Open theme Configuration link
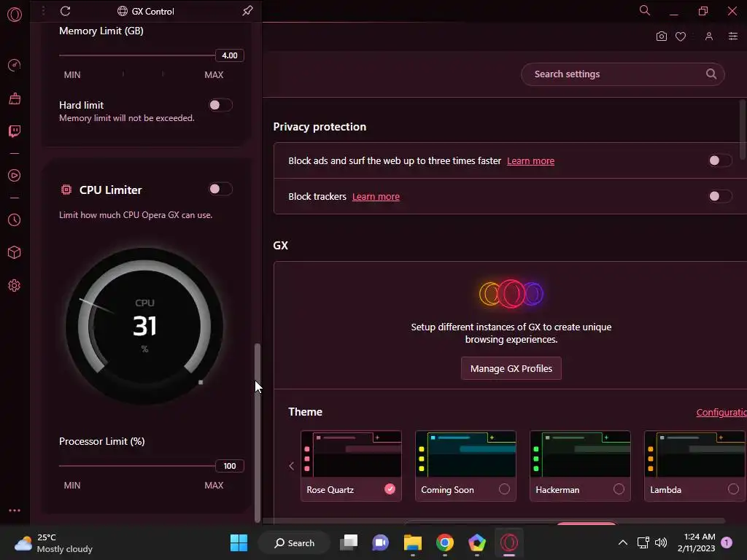The image size is (747, 560). pyautogui.click(x=721, y=413)
